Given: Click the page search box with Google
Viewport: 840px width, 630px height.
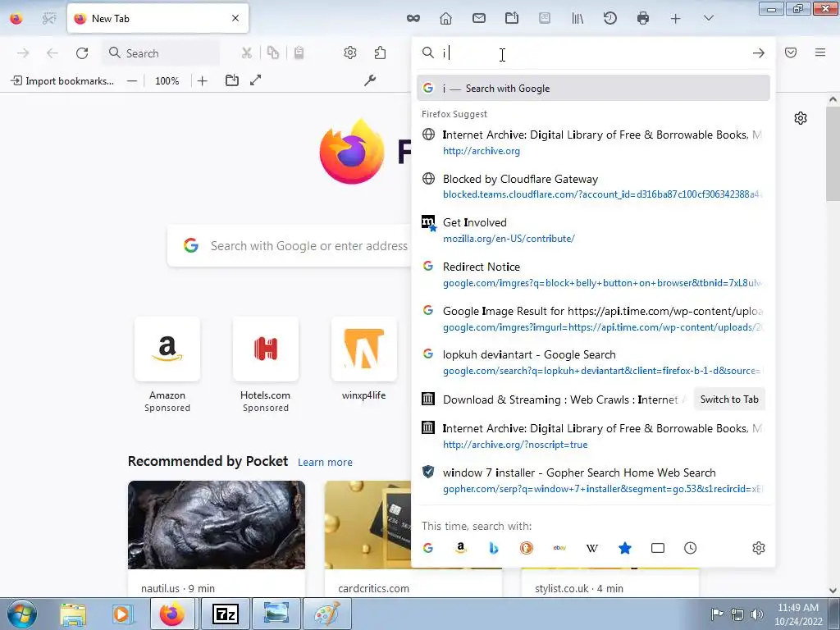Looking at the screenshot, I should 290,246.
